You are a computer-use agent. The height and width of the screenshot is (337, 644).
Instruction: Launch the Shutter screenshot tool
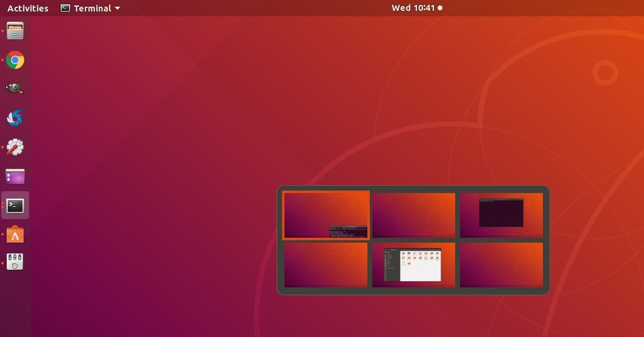pyautogui.click(x=15, y=117)
